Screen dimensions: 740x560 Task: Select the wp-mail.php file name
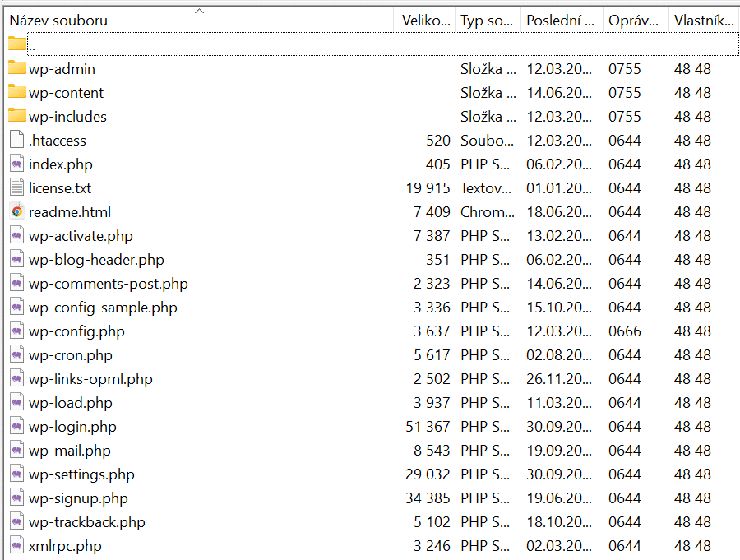(x=69, y=451)
